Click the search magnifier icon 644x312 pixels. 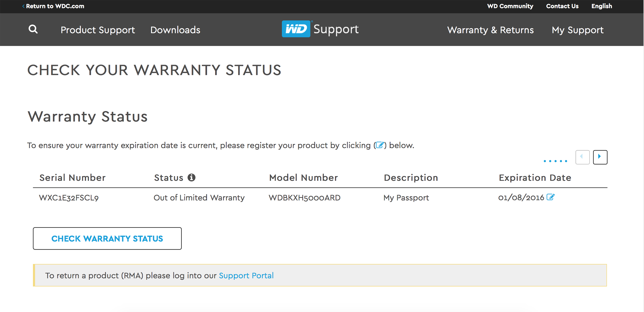pyautogui.click(x=33, y=29)
